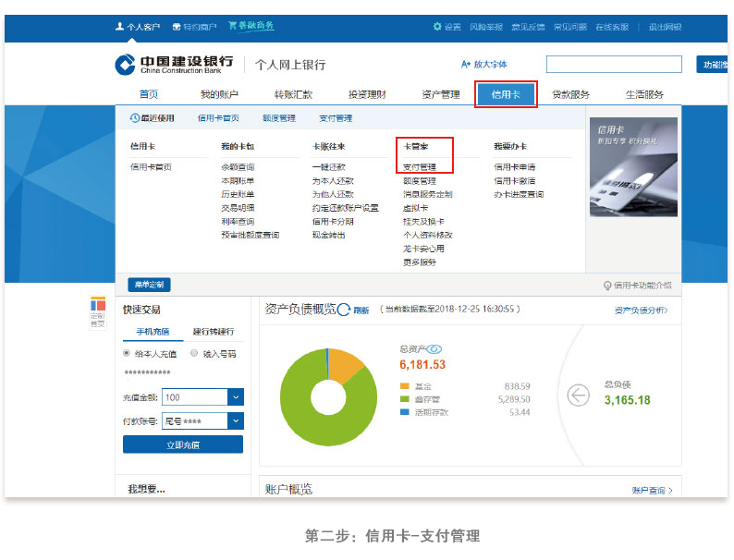
Task: Open 设置 with the gear icon
Action: click(x=437, y=27)
